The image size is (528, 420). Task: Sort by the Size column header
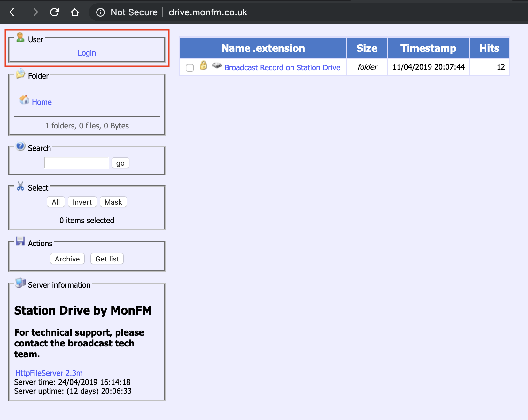(367, 48)
